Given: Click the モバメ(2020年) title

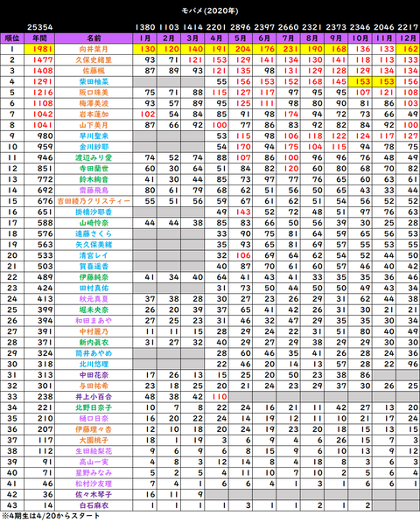Looking at the screenshot, I should tap(210, 11).
